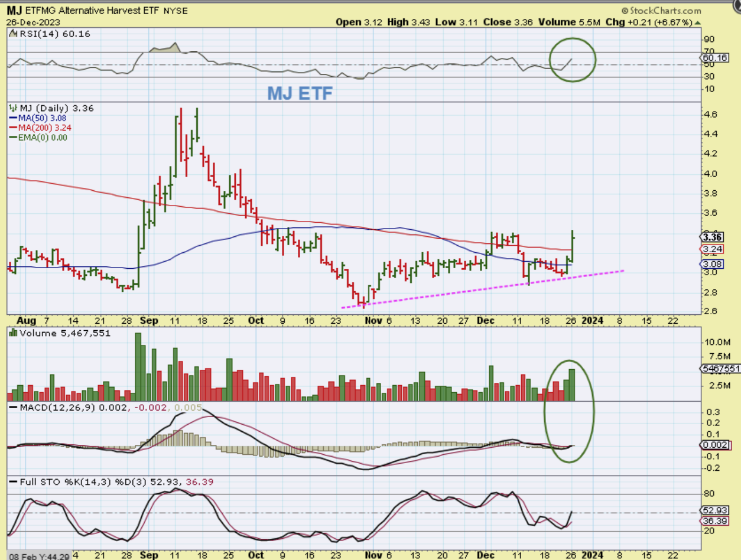Click the bold 3.36 last-price flag on right axis
Image resolution: width=741 pixels, height=560 pixels.
[x=710, y=237]
